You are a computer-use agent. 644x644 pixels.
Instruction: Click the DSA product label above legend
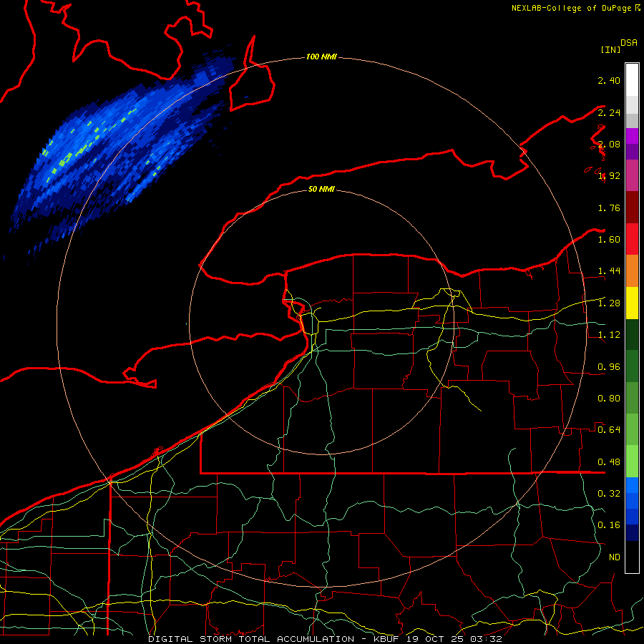pos(628,43)
